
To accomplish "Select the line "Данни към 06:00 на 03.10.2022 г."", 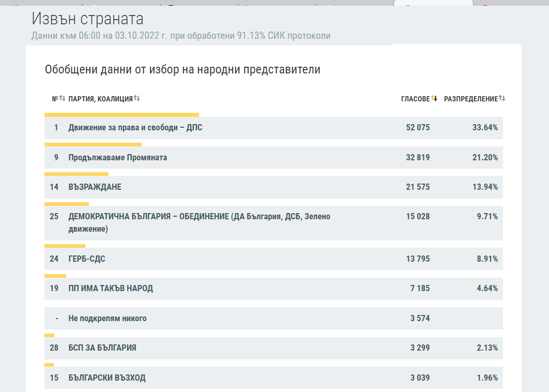I will pos(99,36).
